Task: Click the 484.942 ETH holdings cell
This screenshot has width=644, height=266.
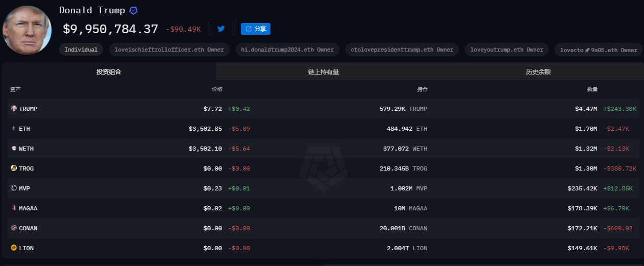Action: [x=407, y=129]
